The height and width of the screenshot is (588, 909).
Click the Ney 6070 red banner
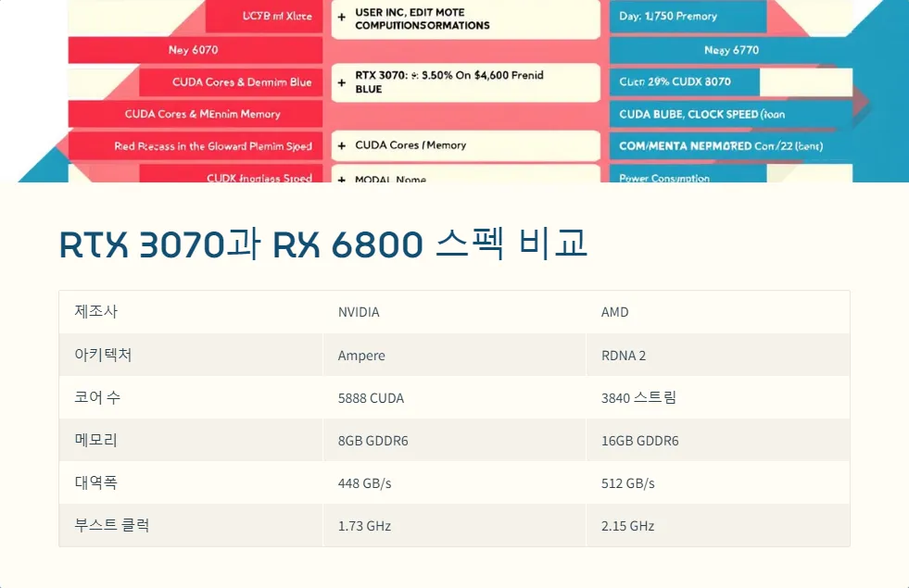[196, 50]
